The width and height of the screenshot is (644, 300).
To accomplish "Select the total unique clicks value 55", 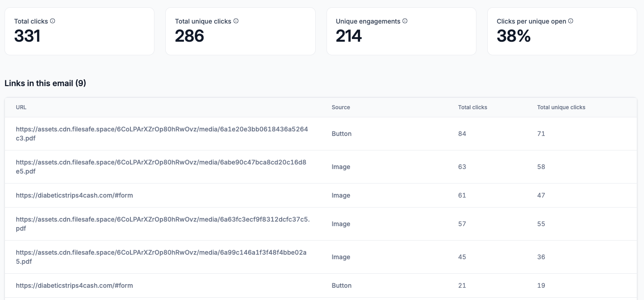I will (x=541, y=224).
